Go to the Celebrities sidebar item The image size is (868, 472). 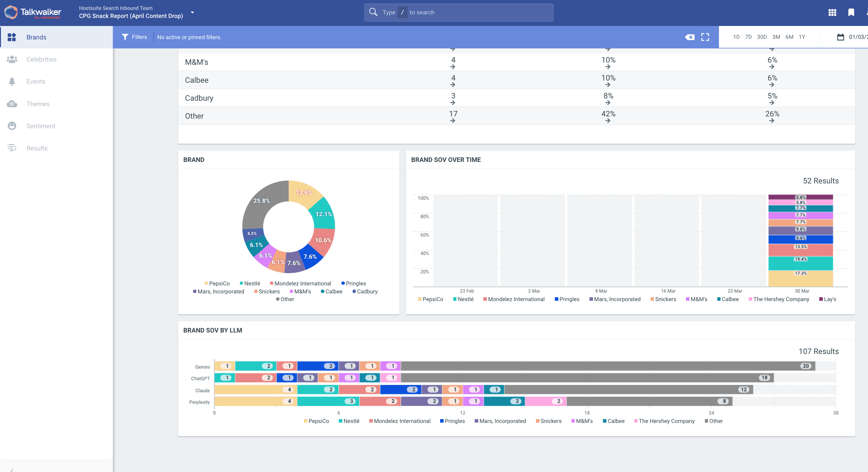(x=41, y=59)
